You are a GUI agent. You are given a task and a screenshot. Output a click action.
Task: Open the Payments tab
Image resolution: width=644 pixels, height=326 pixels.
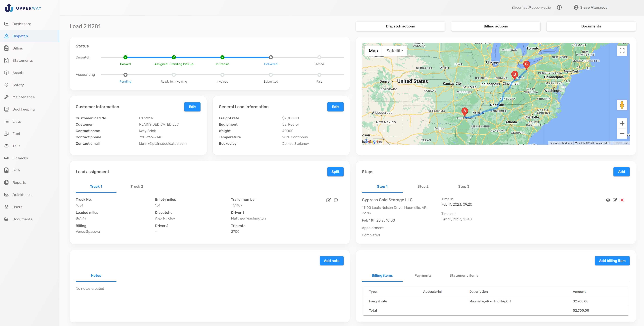[x=423, y=275]
